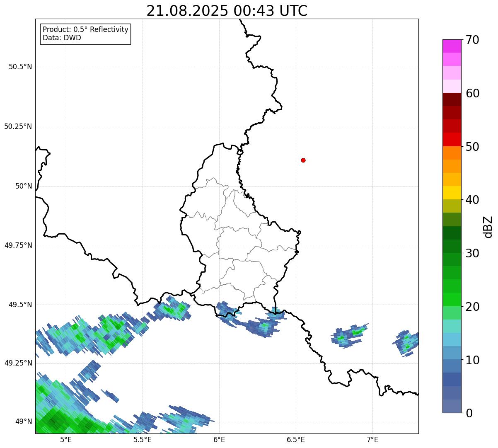Click the '49.75°N' latitude label
Image resolution: width=498 pixels, height=448 pixels.
click(18, 245)
